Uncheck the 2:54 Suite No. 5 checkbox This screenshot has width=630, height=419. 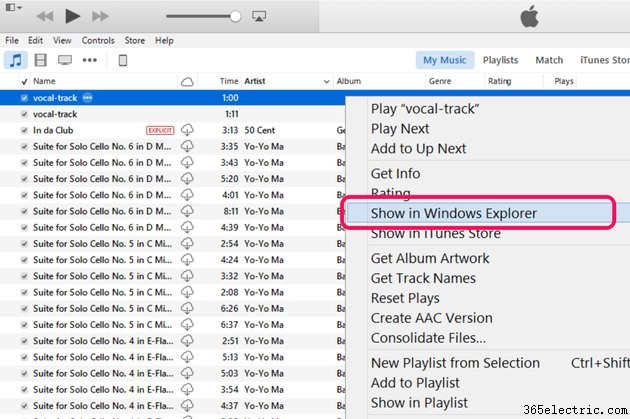[x=24, y=243]
